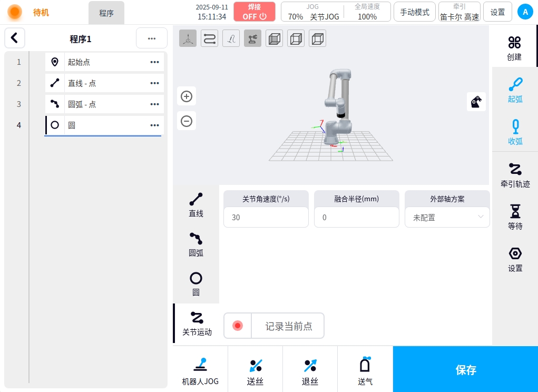Click the joint angular speed input field

(x=266, y=217)
